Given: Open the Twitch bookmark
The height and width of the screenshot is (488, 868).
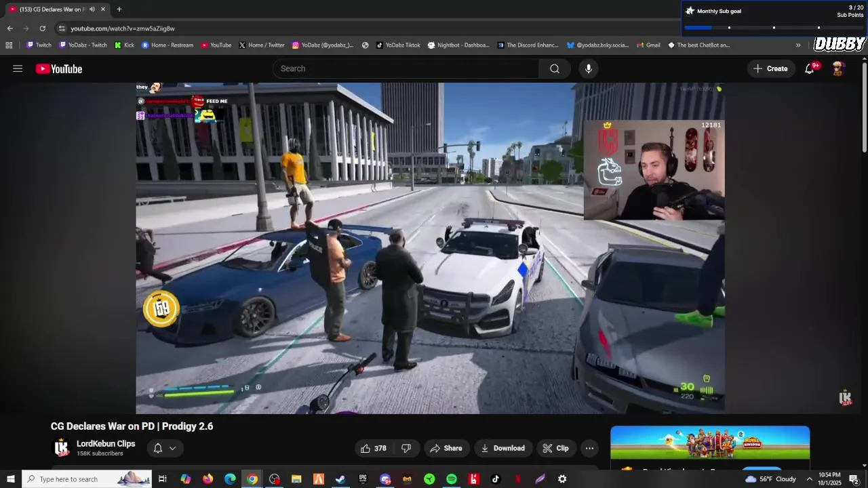Looking at the screenshot, I should (x=39, y=45).
